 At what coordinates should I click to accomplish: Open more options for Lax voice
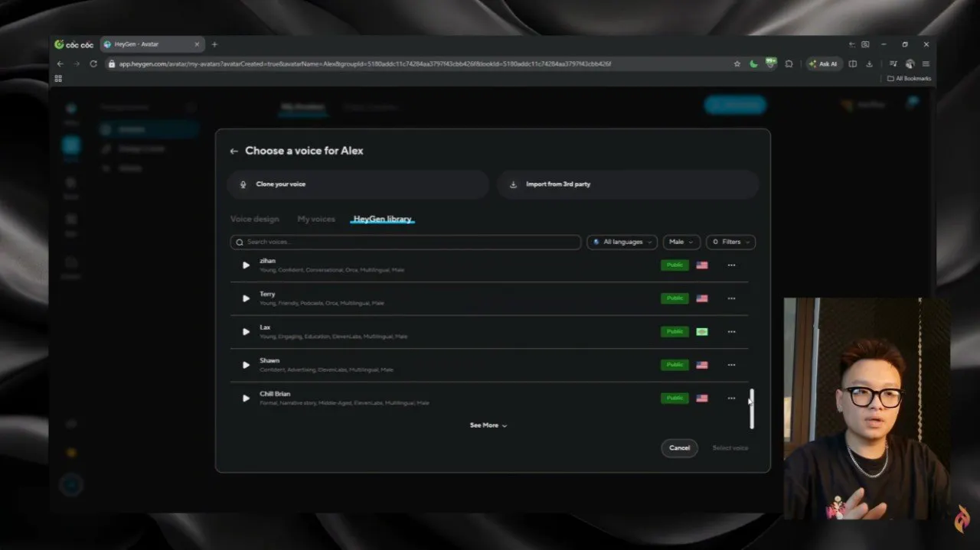pyautogui.click(x=731, y=332)
